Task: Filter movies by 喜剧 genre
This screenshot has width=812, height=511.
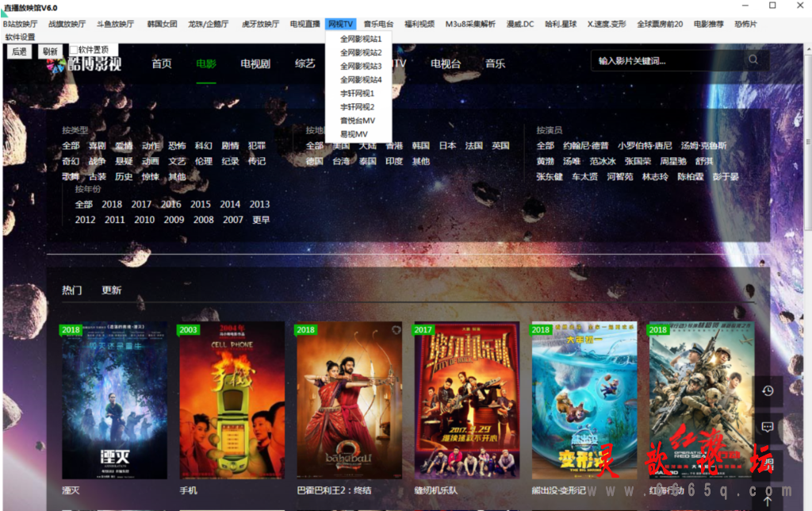Action: [98, 146]
